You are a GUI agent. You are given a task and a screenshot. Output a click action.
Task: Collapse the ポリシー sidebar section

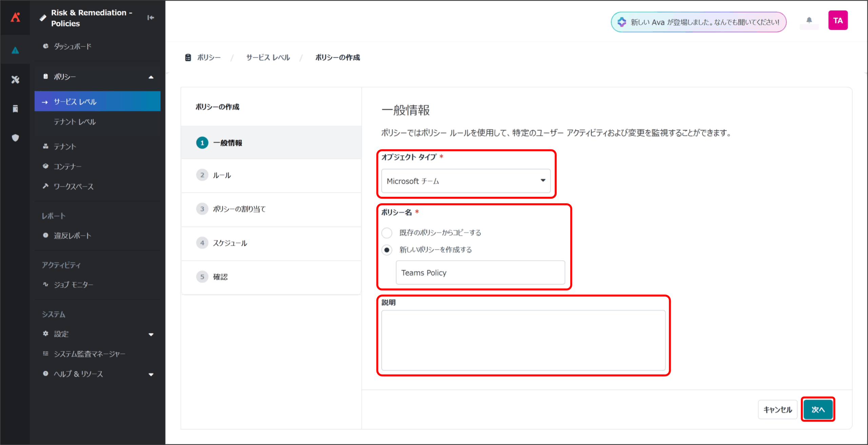151,77
